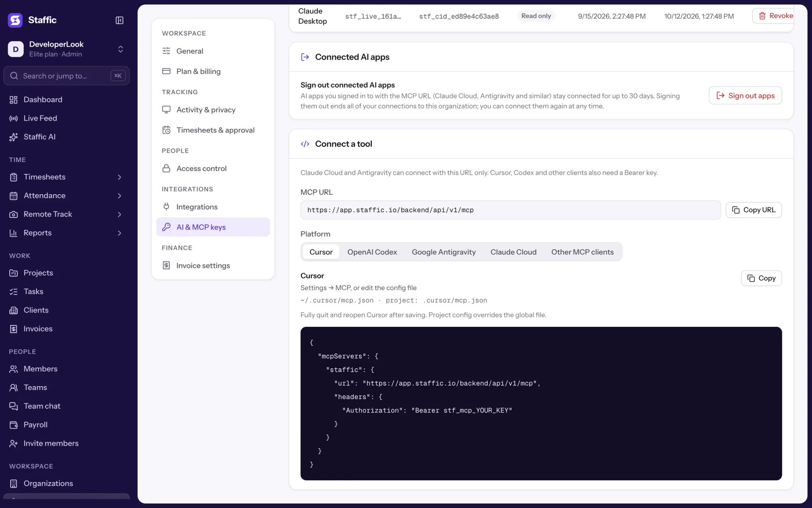Click the MCP URL text field
This screenshot has width=812, height=508.
[510, 210]
